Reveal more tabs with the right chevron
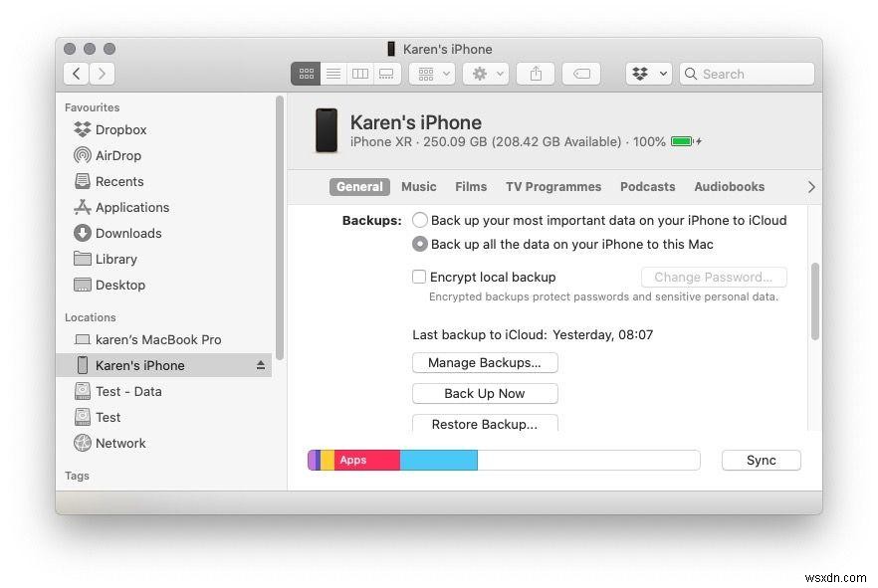Image resolution: width=878 pixels, height=588 pixels. coord(811,186)
